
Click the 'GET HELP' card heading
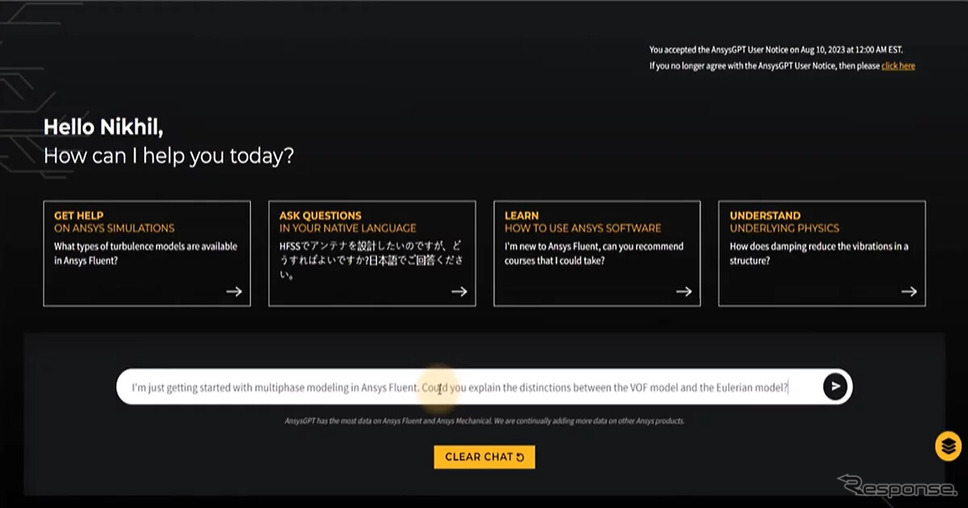(78, 215)
